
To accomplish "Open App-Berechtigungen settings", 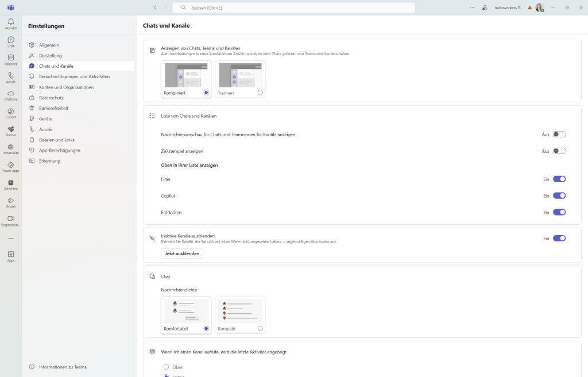I will tap(78, 150).
